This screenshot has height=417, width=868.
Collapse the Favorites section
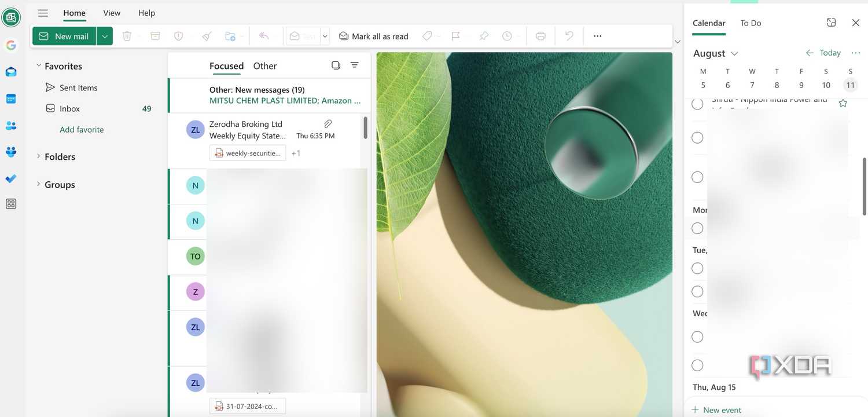tap(39, 66)
